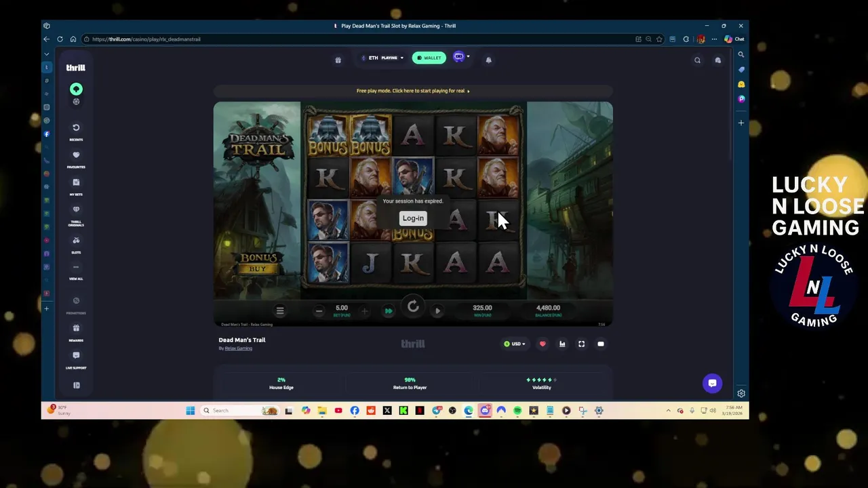Open the slot game hamburger menu
The image size is (868, 488).
point(280,311)
